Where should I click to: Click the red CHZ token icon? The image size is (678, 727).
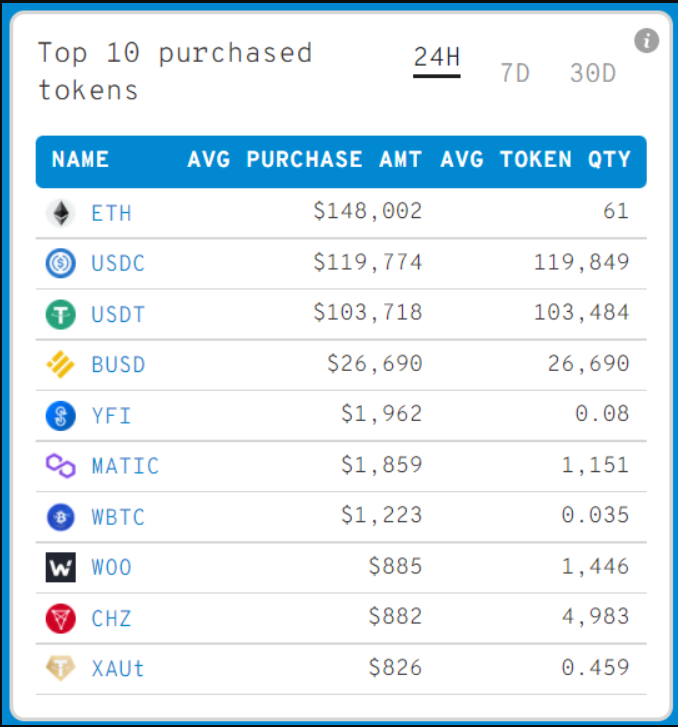click(x=61, y=618)
